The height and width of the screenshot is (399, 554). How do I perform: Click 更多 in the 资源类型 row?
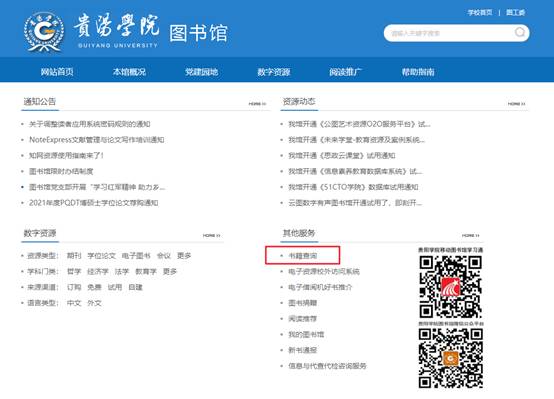click(x=184, y=256)
